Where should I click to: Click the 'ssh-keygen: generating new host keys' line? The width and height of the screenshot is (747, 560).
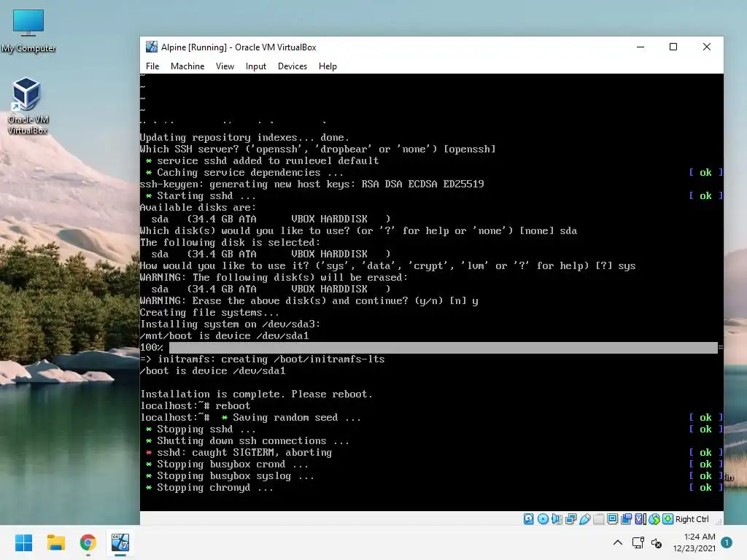point(312,184)
